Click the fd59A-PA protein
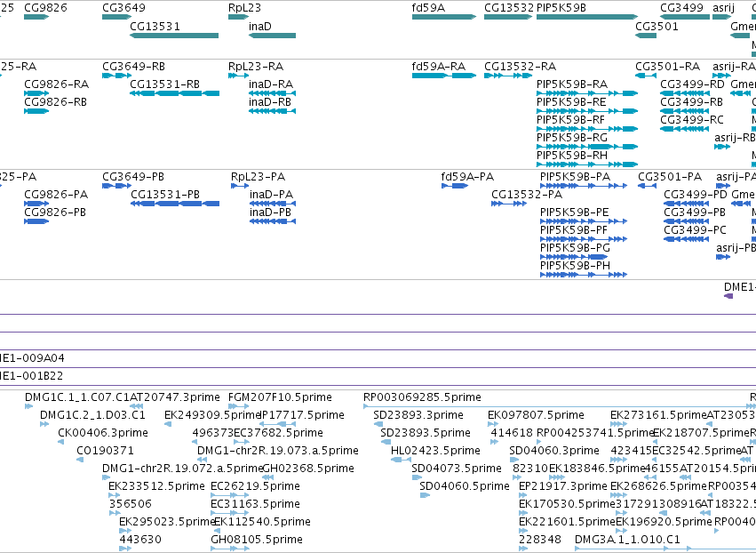756x553 pixels. 455,185
